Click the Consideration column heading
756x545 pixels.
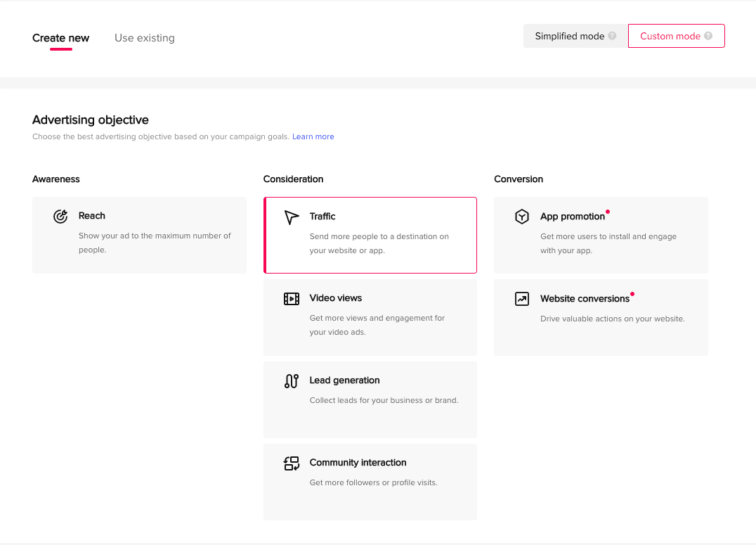293,179
